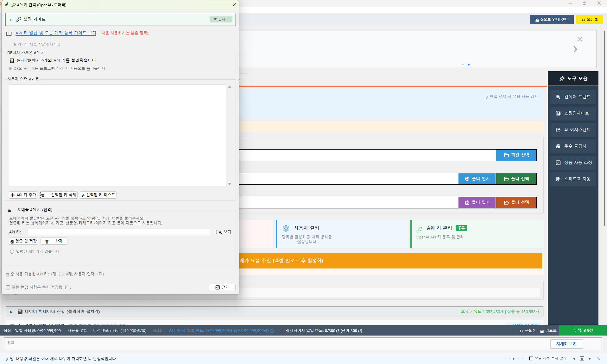The image size is (607, 364).
Task: Toggle the 보기 checkbox to show the API key
Action: (215, 232)
